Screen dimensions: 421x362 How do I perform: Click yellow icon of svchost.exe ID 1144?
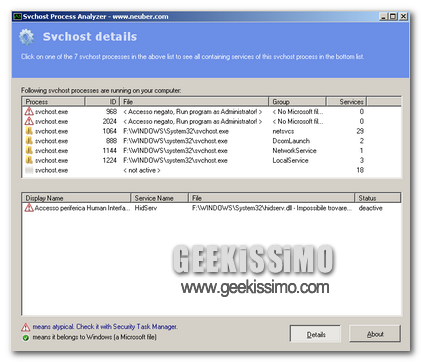click(29, 150)
